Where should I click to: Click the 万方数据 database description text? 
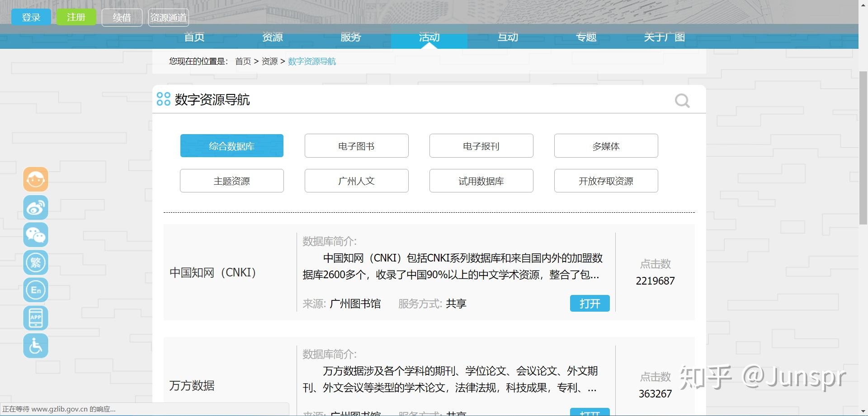pyautogui.click(x=450, y=379)
